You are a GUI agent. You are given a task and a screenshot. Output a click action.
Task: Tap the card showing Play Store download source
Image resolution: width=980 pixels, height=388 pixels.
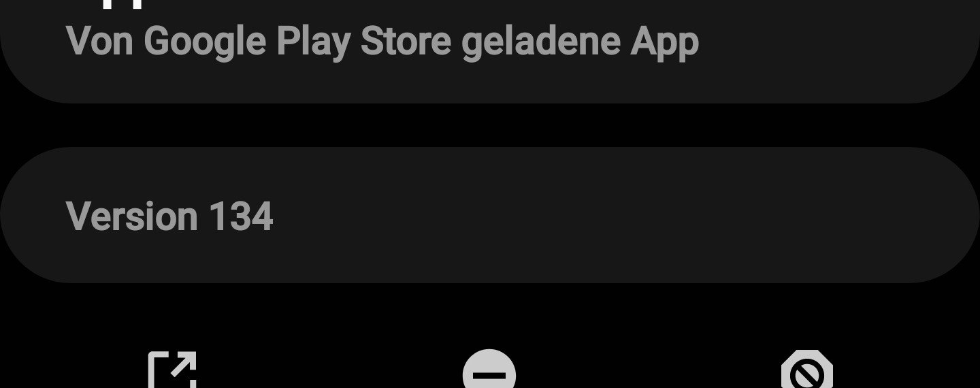click(x=490, y=51)
